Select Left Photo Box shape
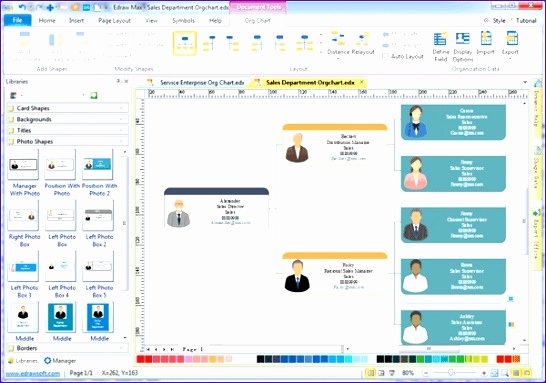This screenshot has height=383, width=546. click(x=61, y=223)
